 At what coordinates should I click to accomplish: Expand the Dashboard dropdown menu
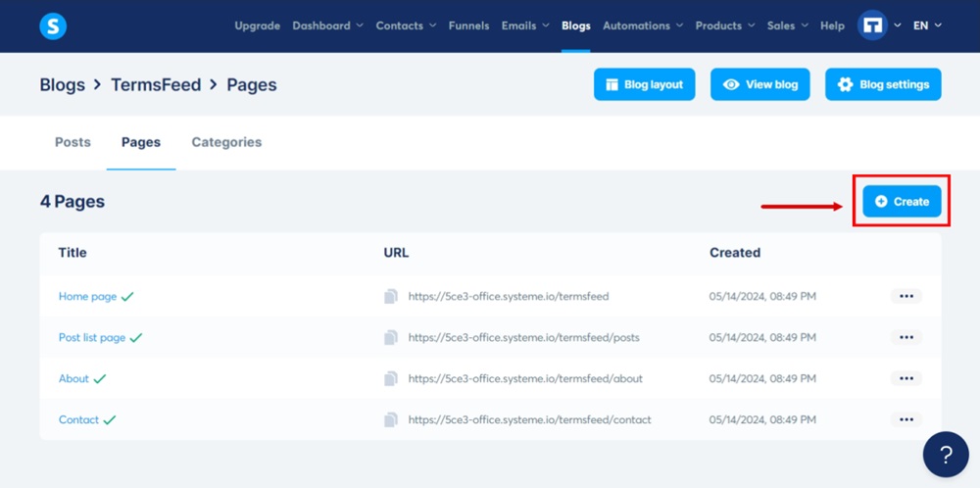328,25
